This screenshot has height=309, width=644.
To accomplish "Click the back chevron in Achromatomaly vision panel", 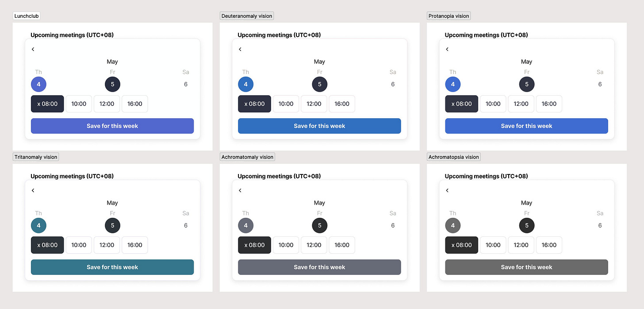I will 240,190.
